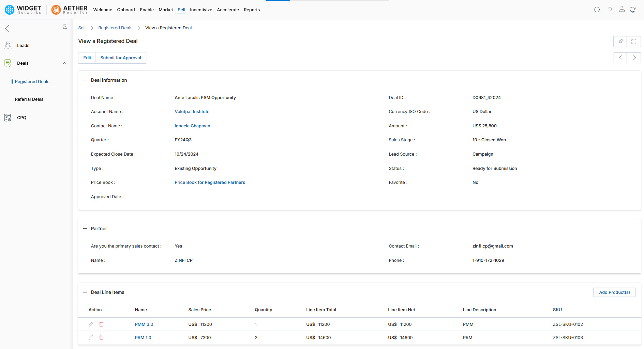644x349 pixels.
Task: Collapse the Partner section
Action: 85,228
